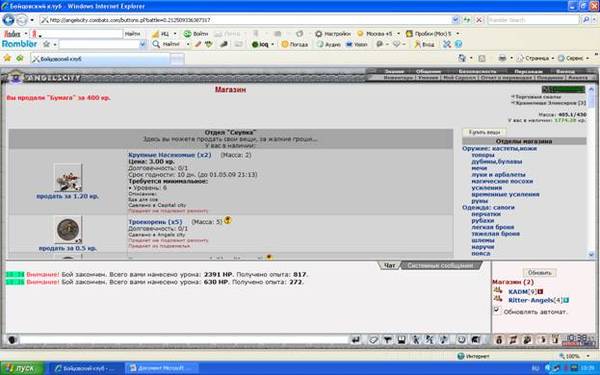The image size is (600, 375).
Task: Click the Favorites star icon
Action: point(7,58)
